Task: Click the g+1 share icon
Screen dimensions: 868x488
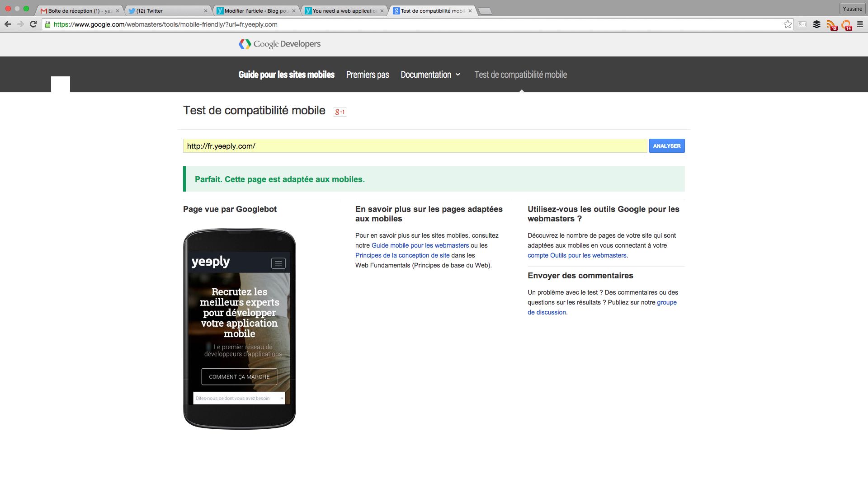Action: click(340, 112)
